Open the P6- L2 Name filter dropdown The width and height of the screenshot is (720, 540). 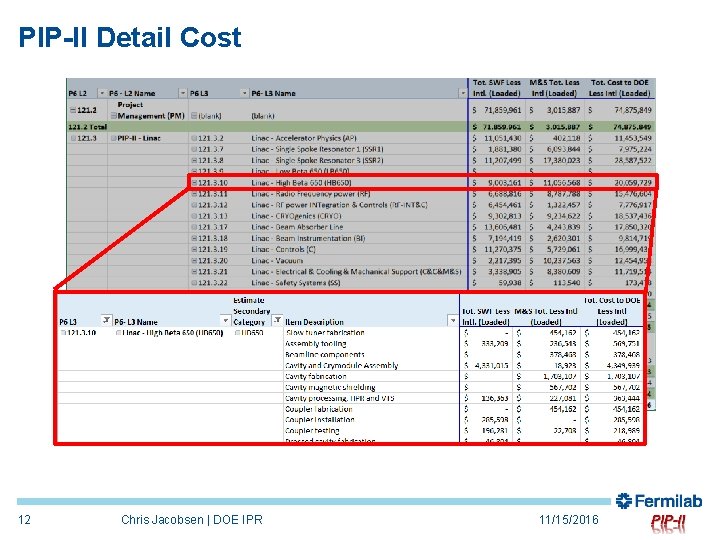pos(183,93)
